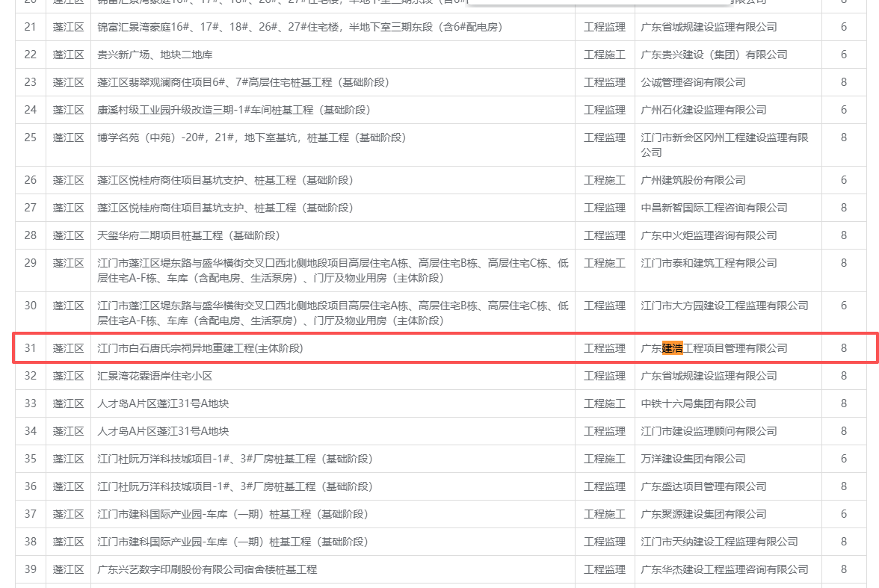879x588 pixels.
Task: Click company 江门市大方园建设工程监理有限公司
Action: [x=724, y=306]
